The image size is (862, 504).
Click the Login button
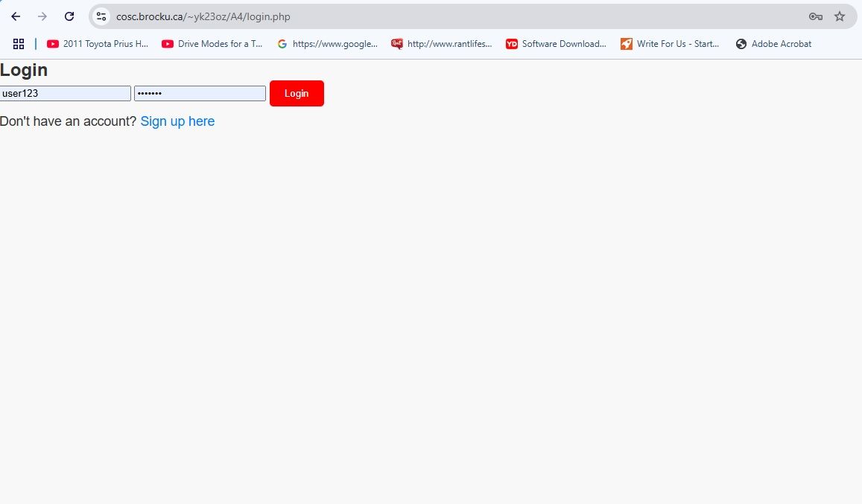point(297,93)
